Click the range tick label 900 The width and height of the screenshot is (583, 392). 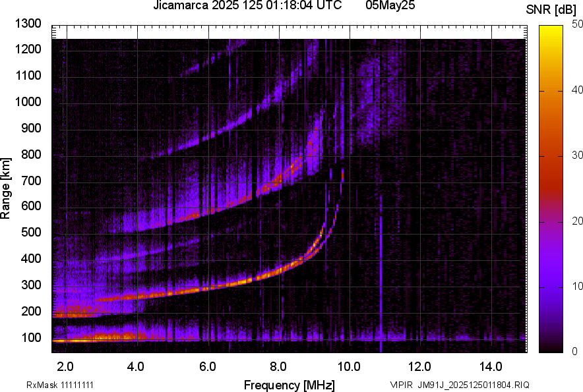(x=31, y=128)
